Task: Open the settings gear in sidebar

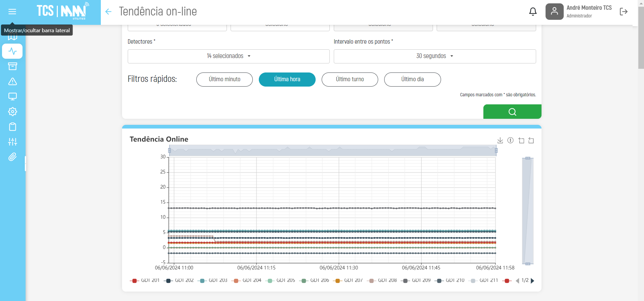Action: [12, 111]
